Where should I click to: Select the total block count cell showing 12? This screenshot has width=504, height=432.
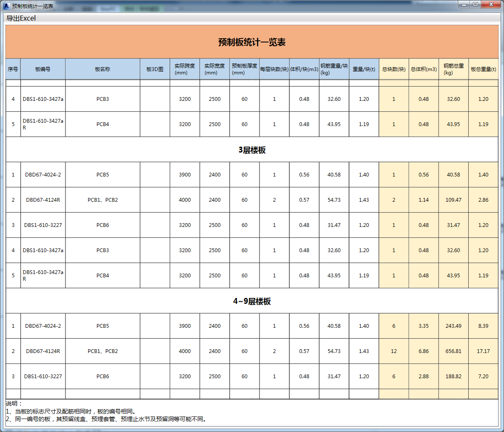(x=394, y=351)
